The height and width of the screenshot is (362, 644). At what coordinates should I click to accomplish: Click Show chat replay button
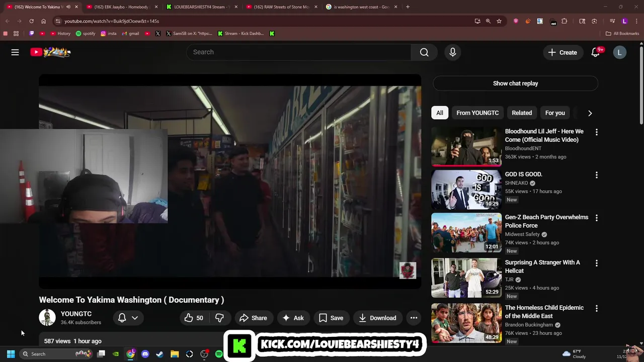(515, 83)
